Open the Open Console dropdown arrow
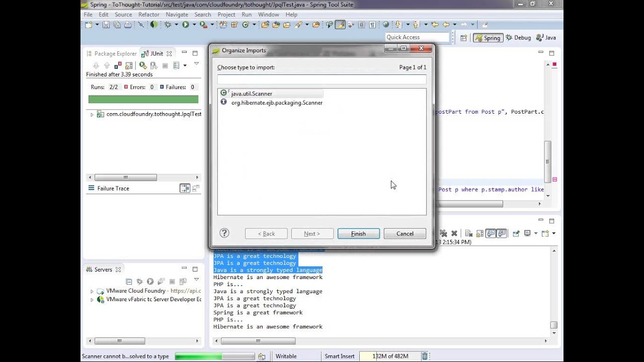The width and height of the screenshot is (644, 362). 554,233
